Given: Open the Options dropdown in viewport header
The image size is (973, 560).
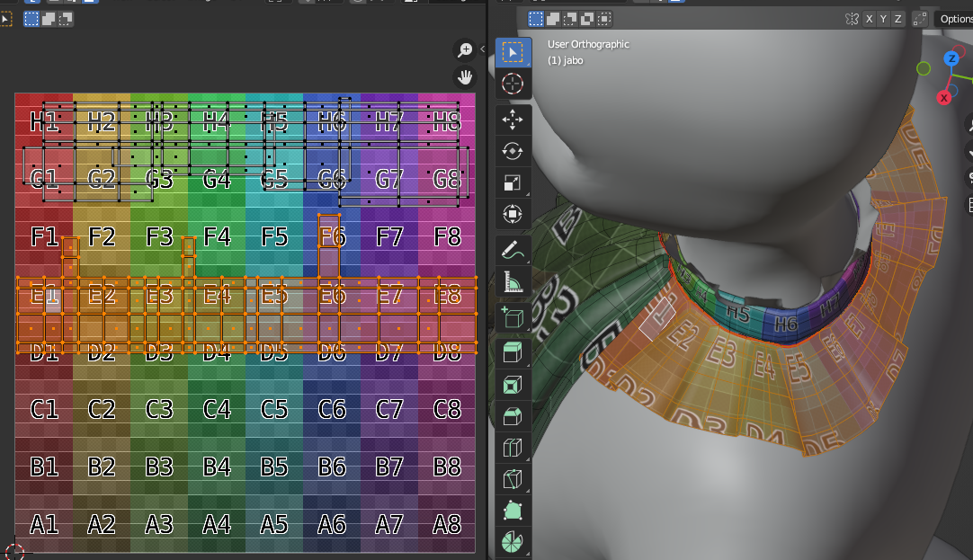Looking at the screenshot, I should coord(954,19).
